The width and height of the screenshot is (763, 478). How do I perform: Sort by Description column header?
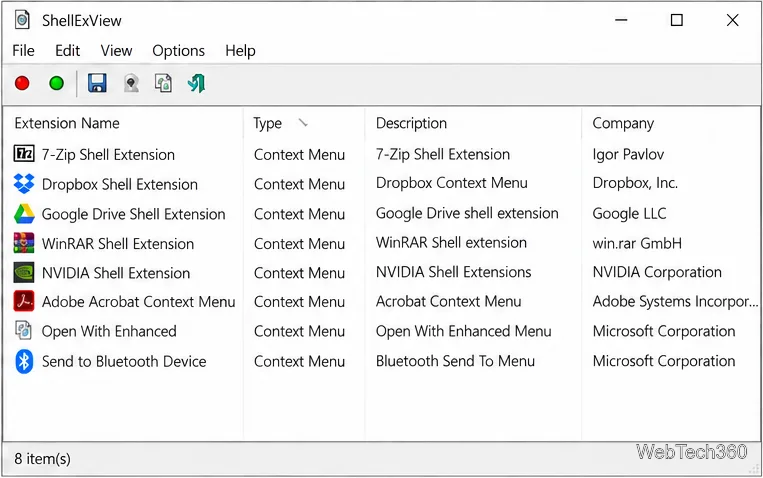(411, 123)
